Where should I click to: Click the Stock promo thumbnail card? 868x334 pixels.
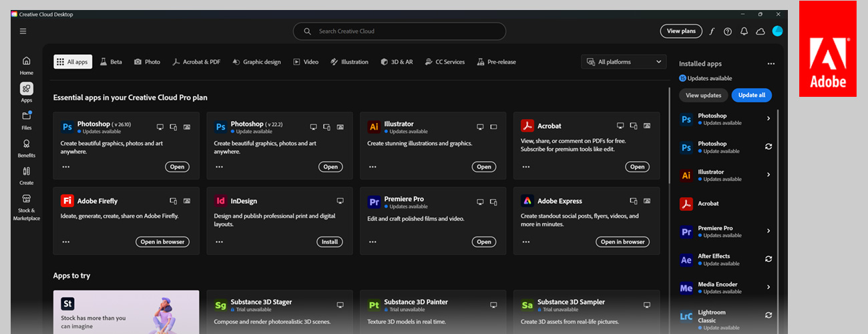pyautogui.click(x=126, y=311)
